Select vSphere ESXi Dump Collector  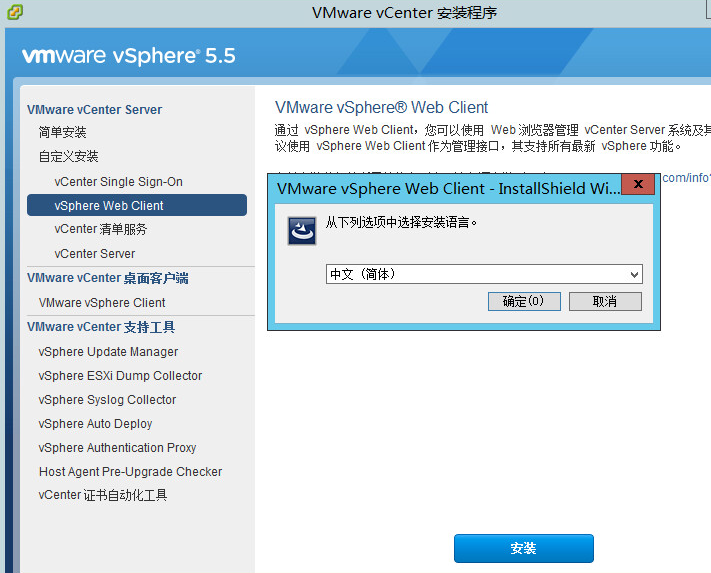[120, 376]
